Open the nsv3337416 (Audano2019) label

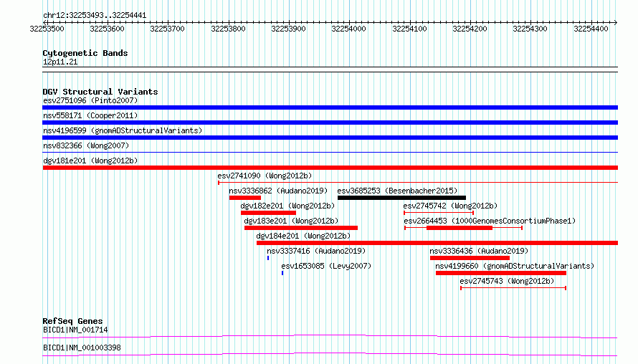click(x=316, y=251)
